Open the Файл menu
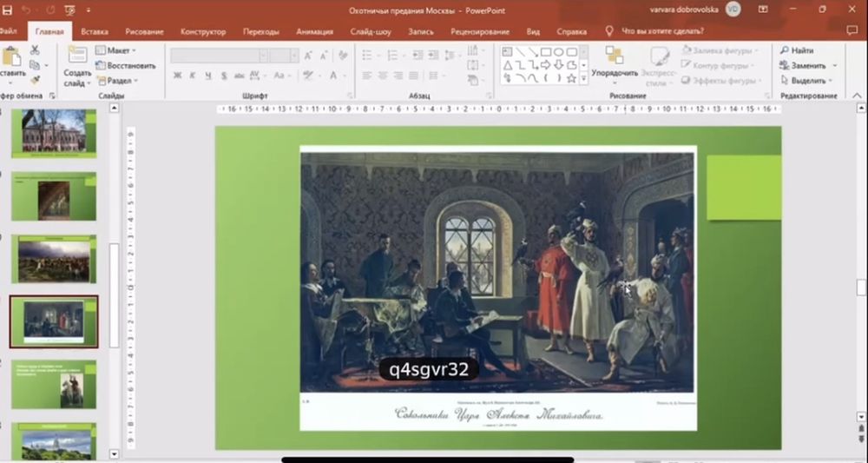 coord(9,31)
